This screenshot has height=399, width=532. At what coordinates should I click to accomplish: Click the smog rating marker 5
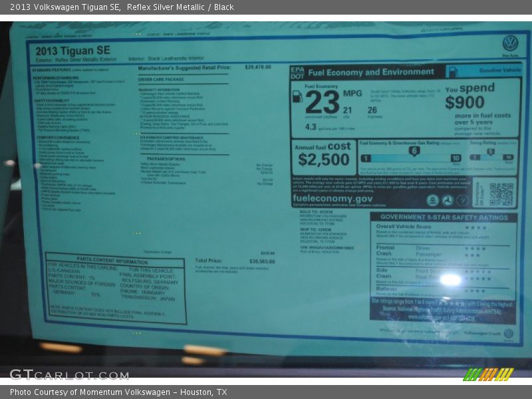point(490,152)
